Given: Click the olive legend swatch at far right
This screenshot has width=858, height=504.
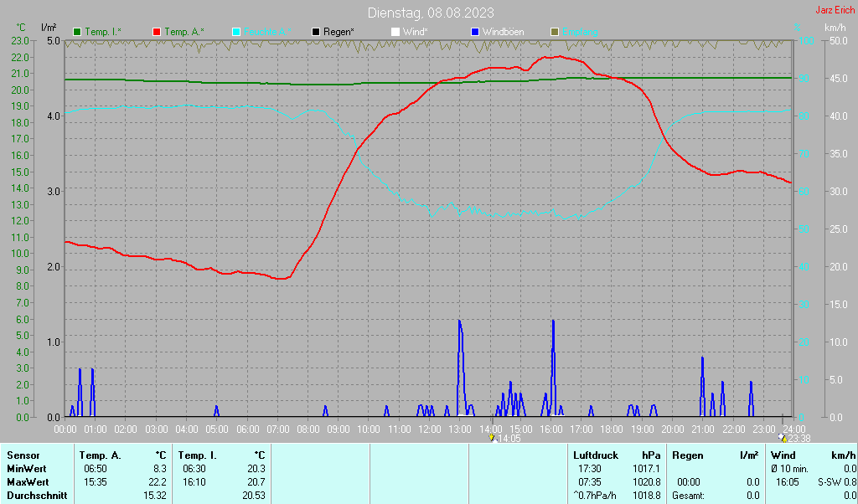Looking at the screenshot, I should pos(555,32).
